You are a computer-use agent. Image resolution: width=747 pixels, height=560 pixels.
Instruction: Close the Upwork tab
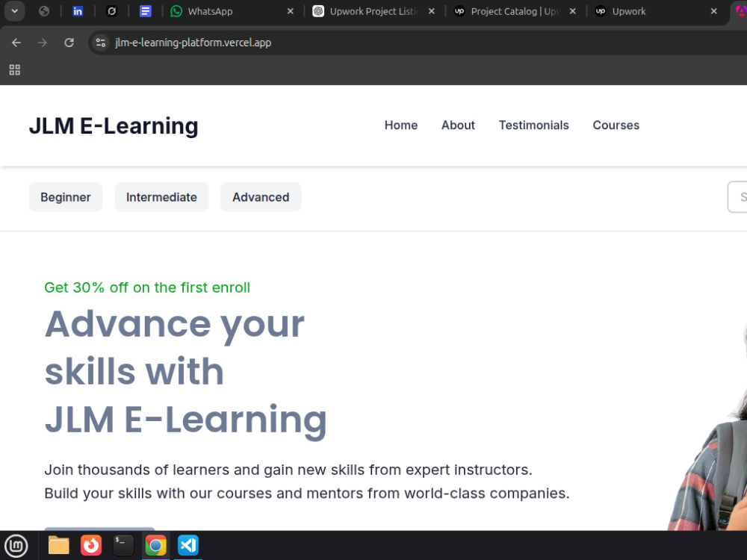point(713,11)
